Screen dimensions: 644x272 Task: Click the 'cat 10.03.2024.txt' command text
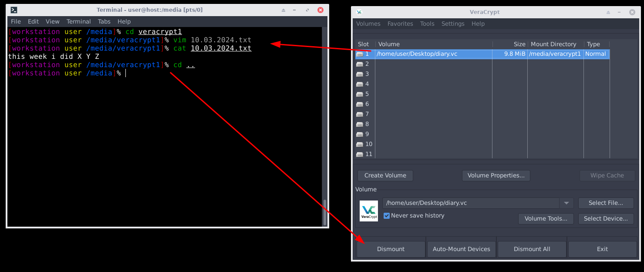(x=212, y=48)
